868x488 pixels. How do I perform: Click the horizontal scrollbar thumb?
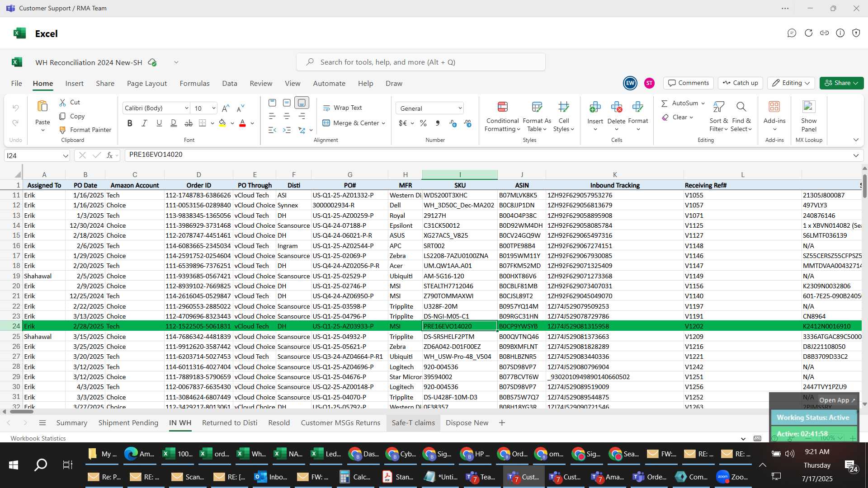pyautogui.click(x=21, y=412)
